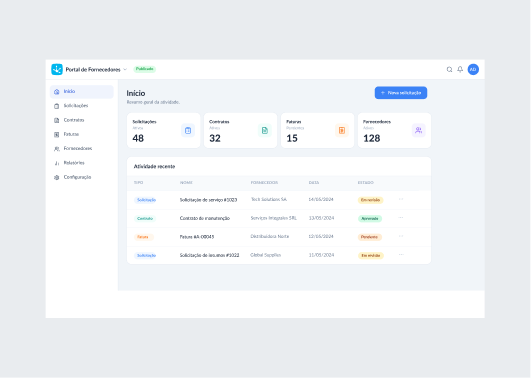Open more options for Solicitação de serviço #1023
531x378 pixels.
point(401,199)
